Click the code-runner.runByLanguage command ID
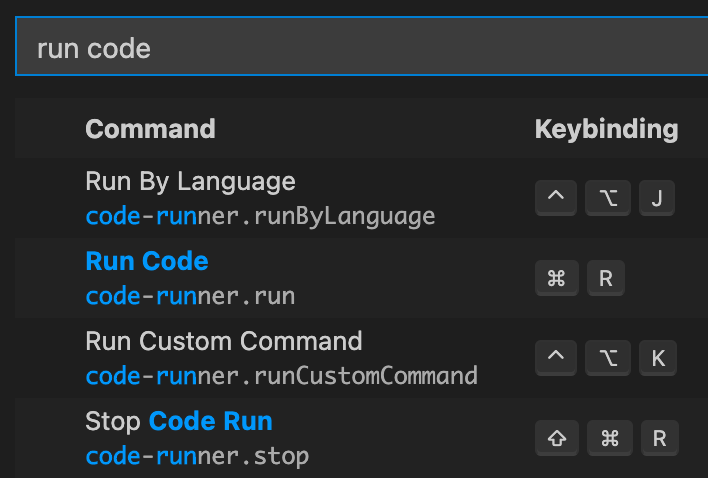 260,216
